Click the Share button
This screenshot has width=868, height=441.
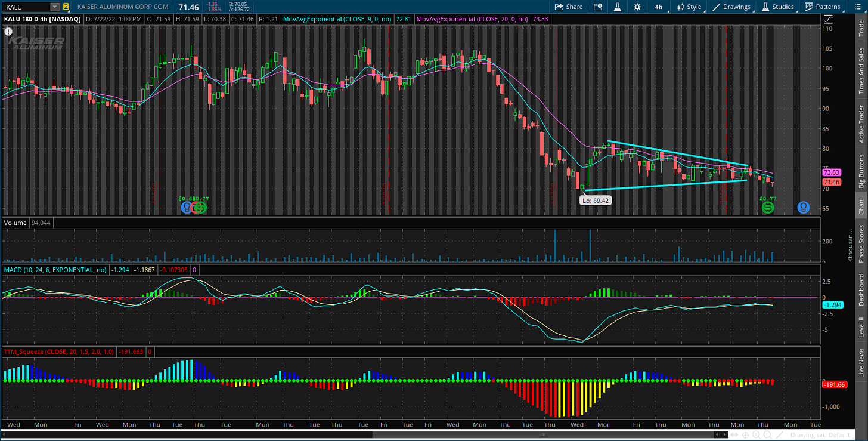pos(569,7)
